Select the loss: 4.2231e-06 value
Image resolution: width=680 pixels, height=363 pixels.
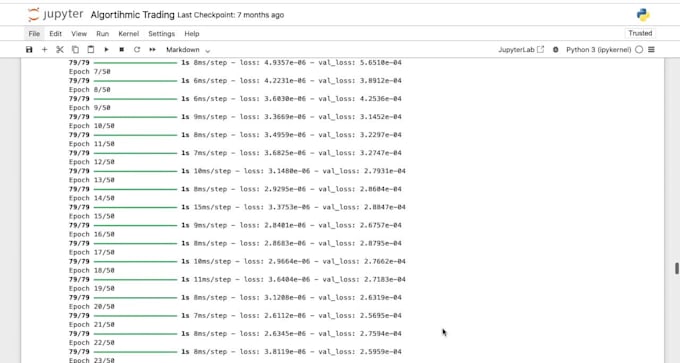click(x=273, y=81)
